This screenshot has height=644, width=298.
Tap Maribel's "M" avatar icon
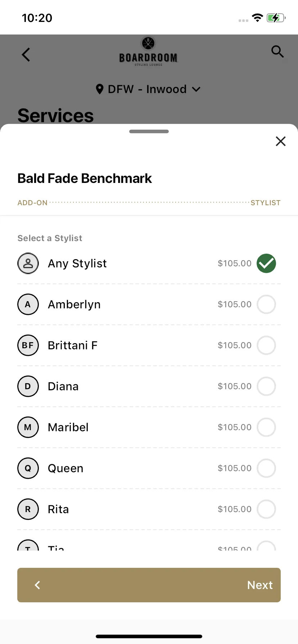(28, 427)
